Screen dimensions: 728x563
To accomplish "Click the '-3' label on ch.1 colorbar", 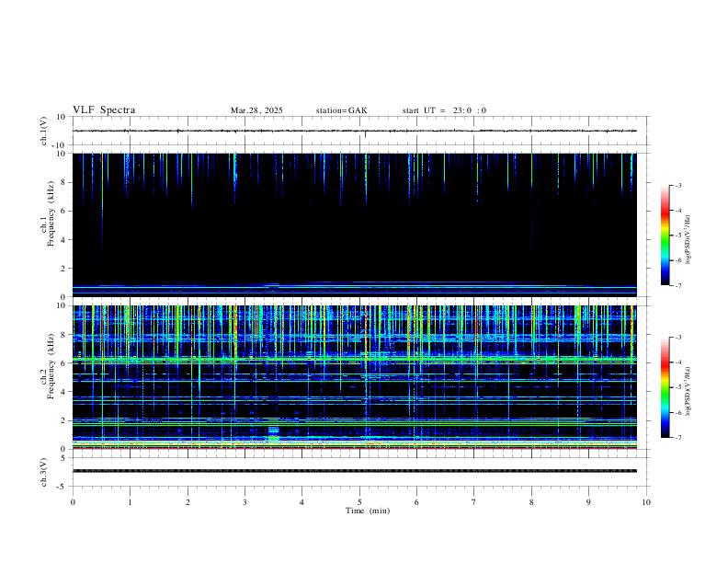I will tap(677, 185).
